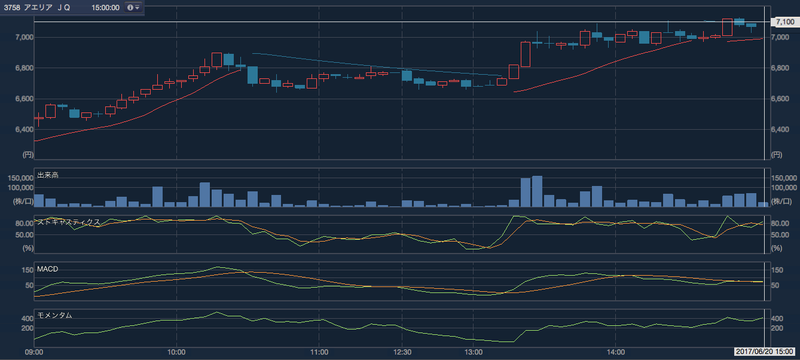Click the 14:00 time axis label
800x360 pixels.
pos(616,352)
